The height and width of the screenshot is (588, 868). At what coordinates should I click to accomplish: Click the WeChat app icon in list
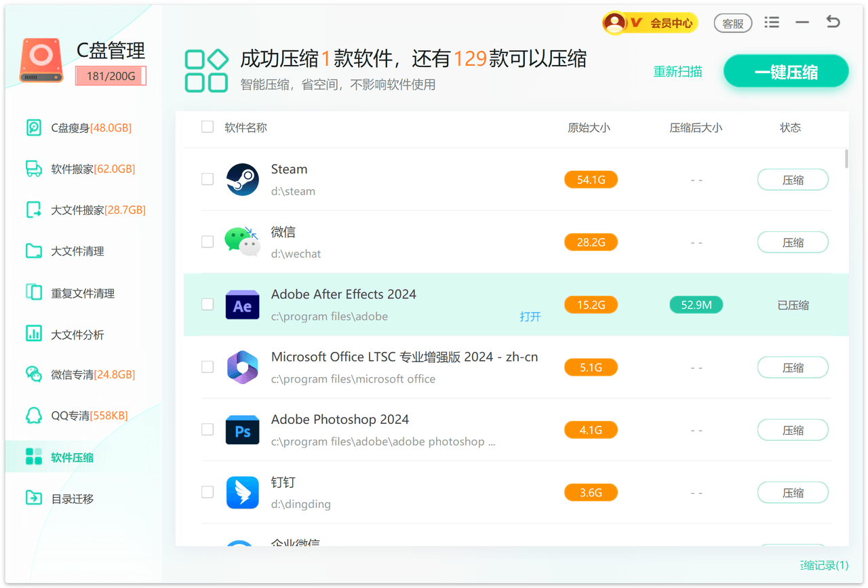pyautogui.click(x=242, y=242)
